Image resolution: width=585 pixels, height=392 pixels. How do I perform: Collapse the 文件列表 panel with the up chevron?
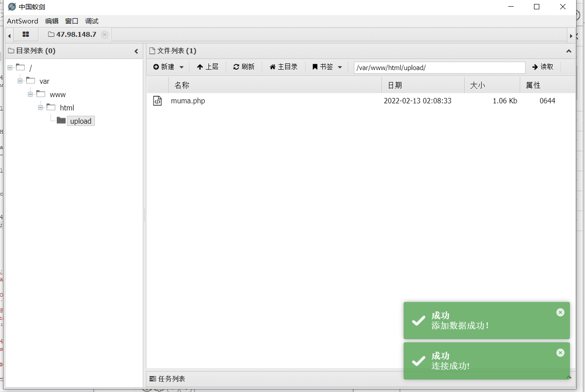coord(569,51)
